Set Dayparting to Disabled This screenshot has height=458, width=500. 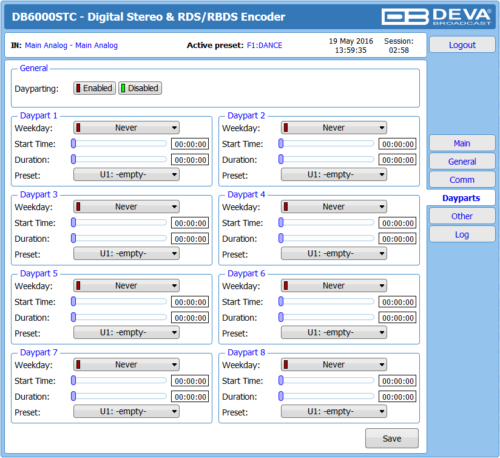[140, 88]
